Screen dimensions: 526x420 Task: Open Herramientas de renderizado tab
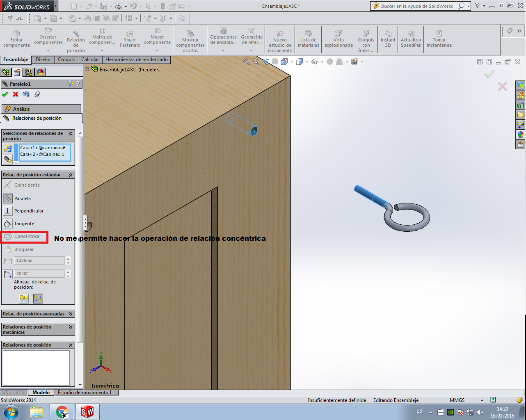[137, 60]
